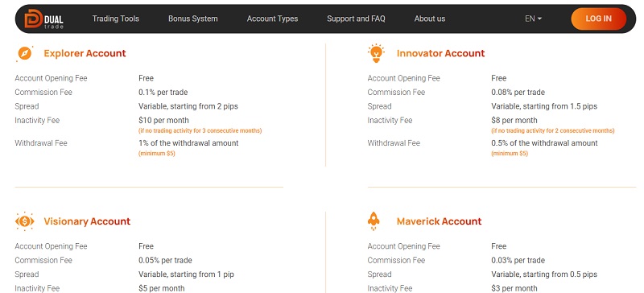
Task: Click Visionary's Spread label
Action: 27,274
